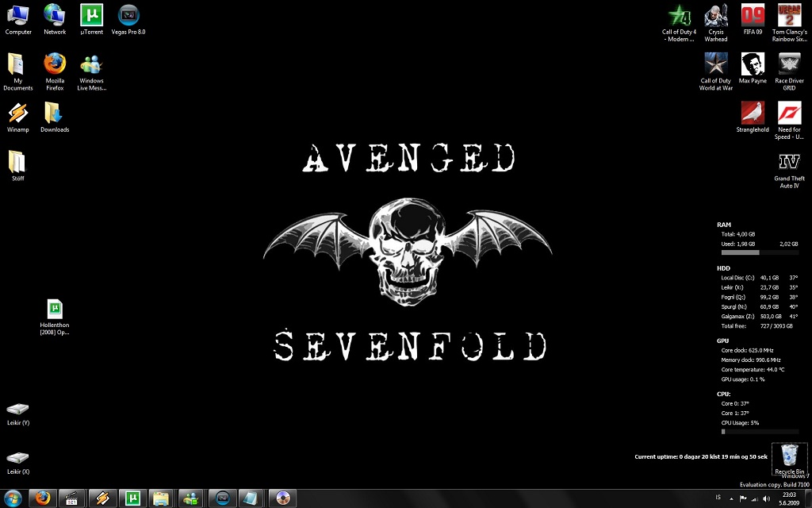Select the Grand Theft Auto IV shortcut
This screenshot has width=812, height=508.
(x=789, y=170)
